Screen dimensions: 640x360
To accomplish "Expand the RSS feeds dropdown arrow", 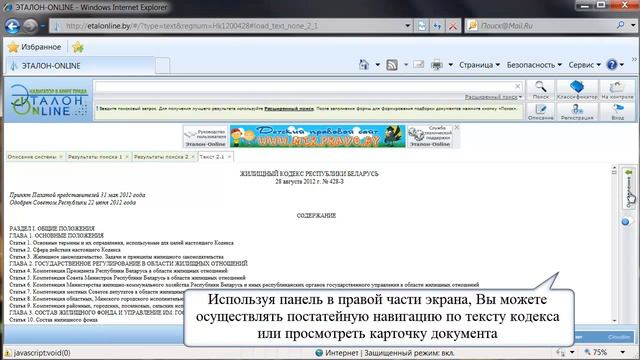I will click(x=406, y=64).
